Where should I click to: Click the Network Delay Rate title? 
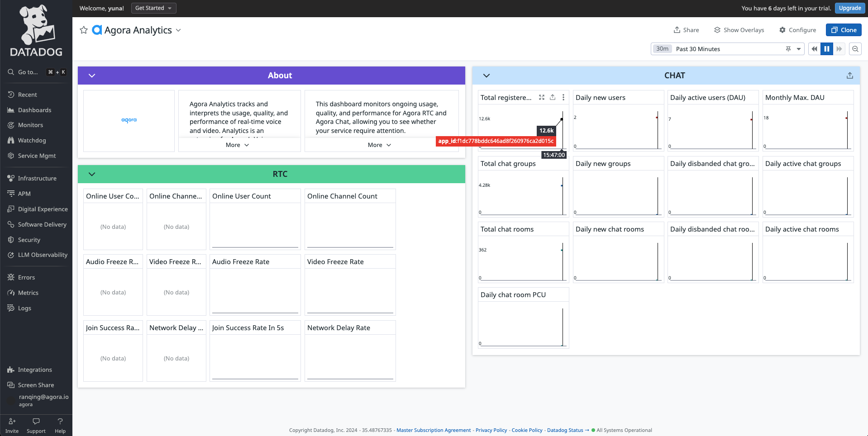pos(339,327)
